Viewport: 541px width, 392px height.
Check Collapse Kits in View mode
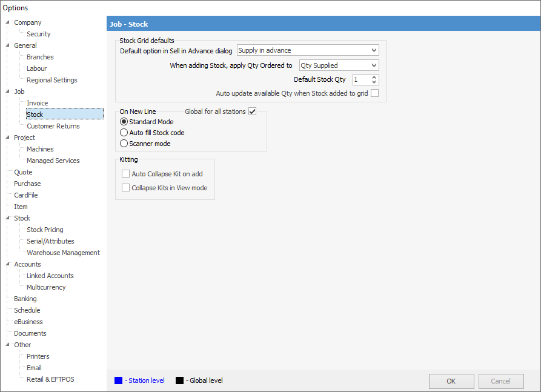point(126,188)
